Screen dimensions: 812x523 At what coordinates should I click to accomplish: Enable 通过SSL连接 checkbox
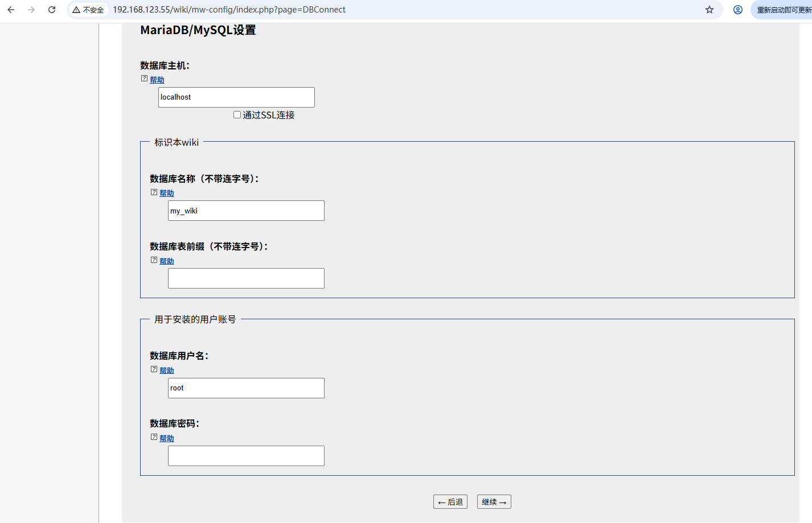tap(237, 114)
